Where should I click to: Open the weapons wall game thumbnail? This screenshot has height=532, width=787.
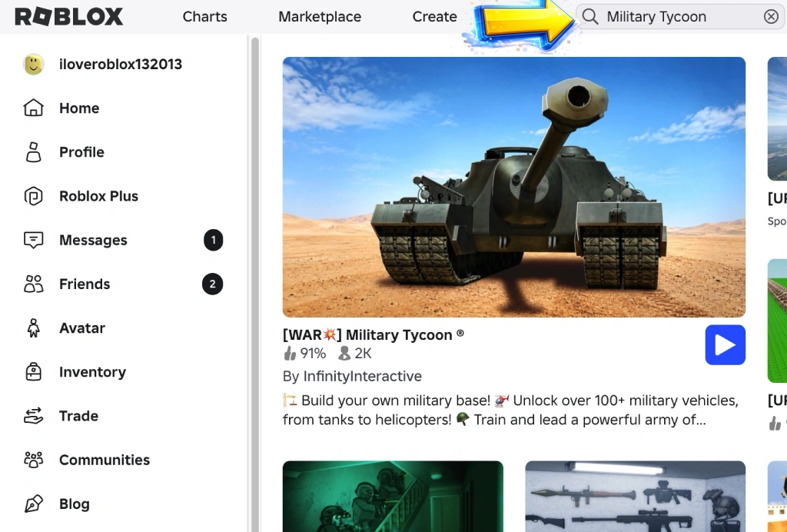tap(636, 497)
